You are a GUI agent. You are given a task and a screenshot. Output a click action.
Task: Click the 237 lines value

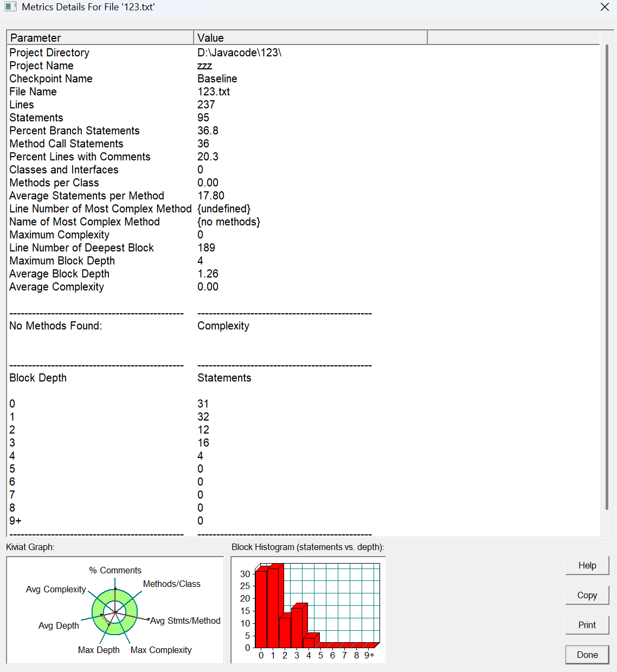(206, 105)
